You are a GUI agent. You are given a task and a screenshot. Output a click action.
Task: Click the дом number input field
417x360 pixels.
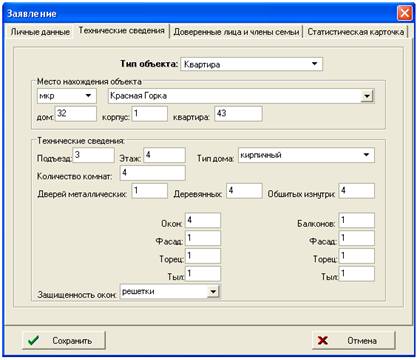[76, 114]
